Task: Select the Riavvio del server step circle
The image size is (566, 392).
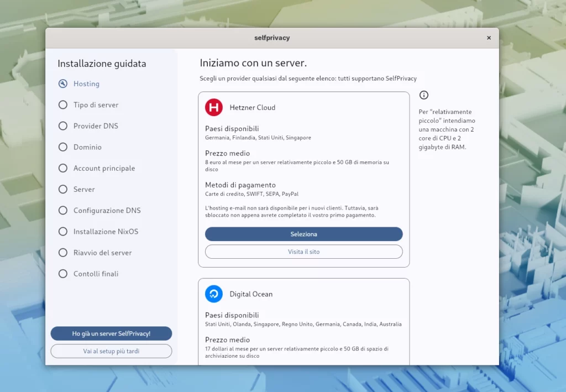Action: (63, 253)
